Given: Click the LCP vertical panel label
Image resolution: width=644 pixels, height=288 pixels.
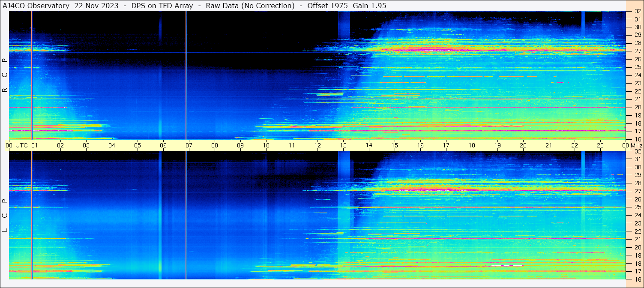Looking at the screenshot, I should point(5,216).
